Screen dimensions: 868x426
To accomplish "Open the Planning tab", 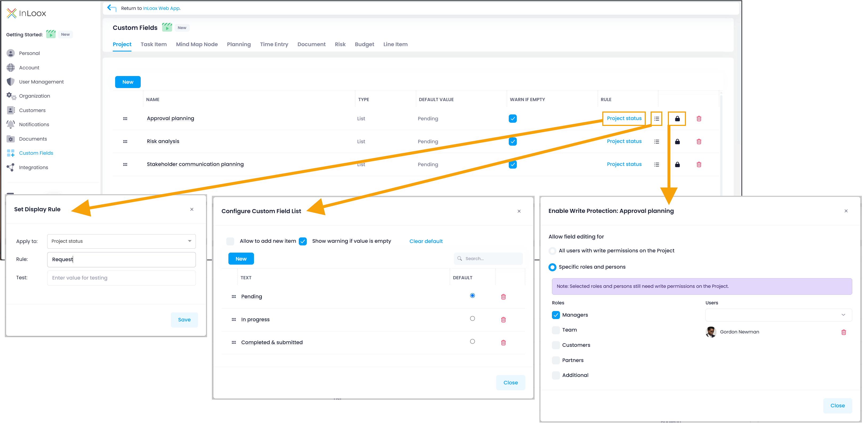I will pos(239,44).
